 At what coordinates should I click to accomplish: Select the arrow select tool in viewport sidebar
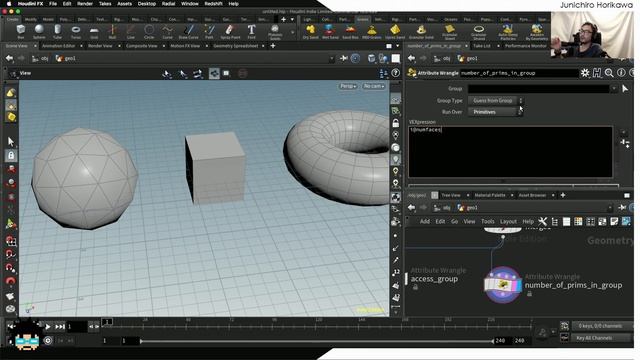[11, 142]
